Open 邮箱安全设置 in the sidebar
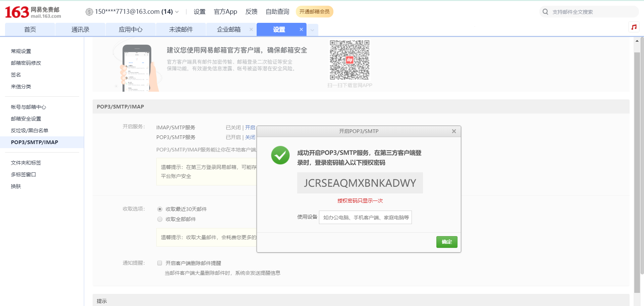This screenshot has width=644, height=306. [26, 119]
